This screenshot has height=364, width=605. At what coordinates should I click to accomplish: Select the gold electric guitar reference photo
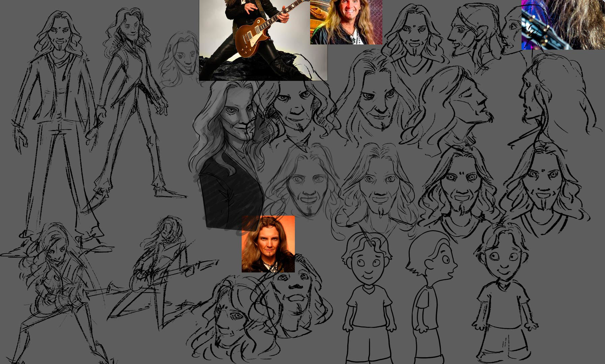[x=263, y=40]
